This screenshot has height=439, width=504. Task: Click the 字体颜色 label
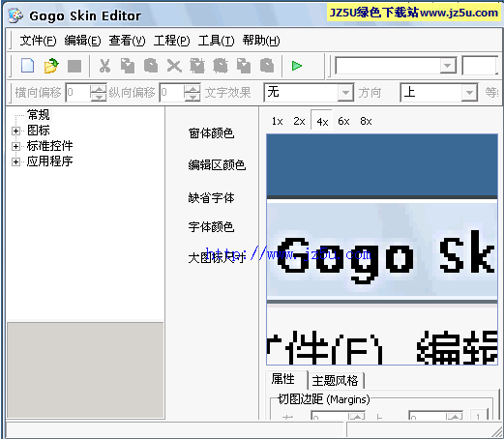click(211, 227)
